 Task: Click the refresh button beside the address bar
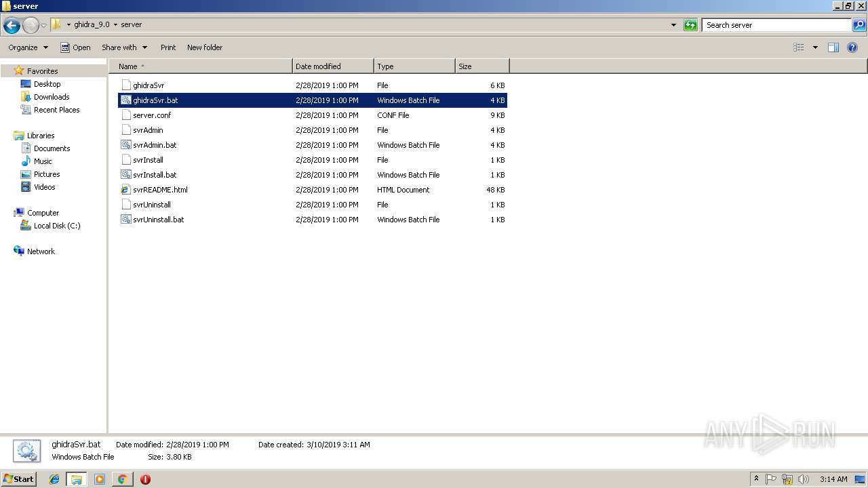pyautogui.click(x=690, y=25)
